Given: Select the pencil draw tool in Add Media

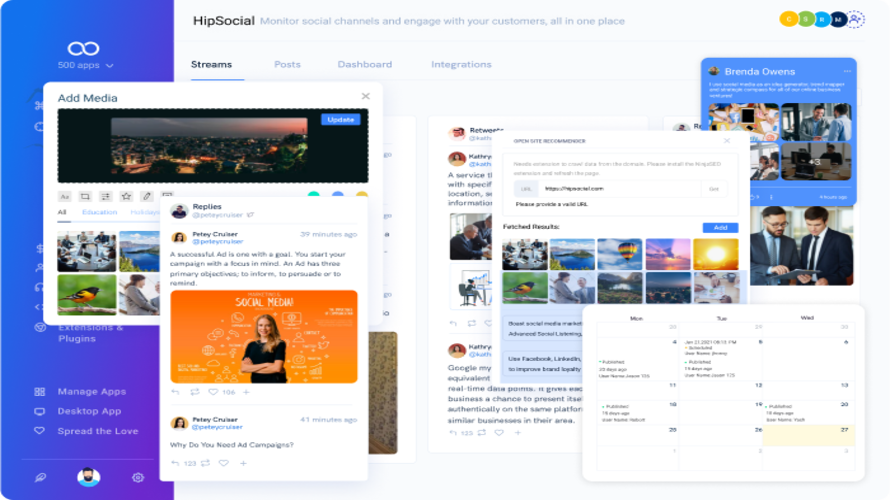Looking at the screenshot, I should [x=146, y=196].
